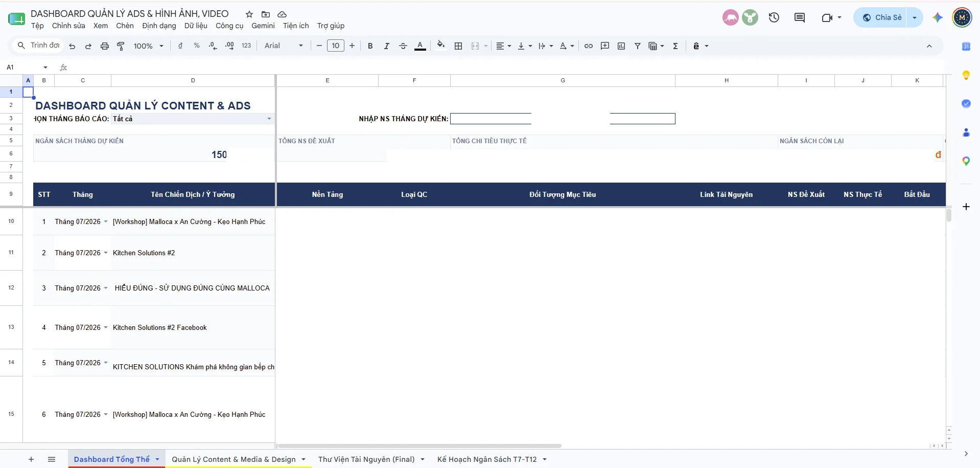
Task: Open the Gemini sparkle icon
Action: coord(937,17)
